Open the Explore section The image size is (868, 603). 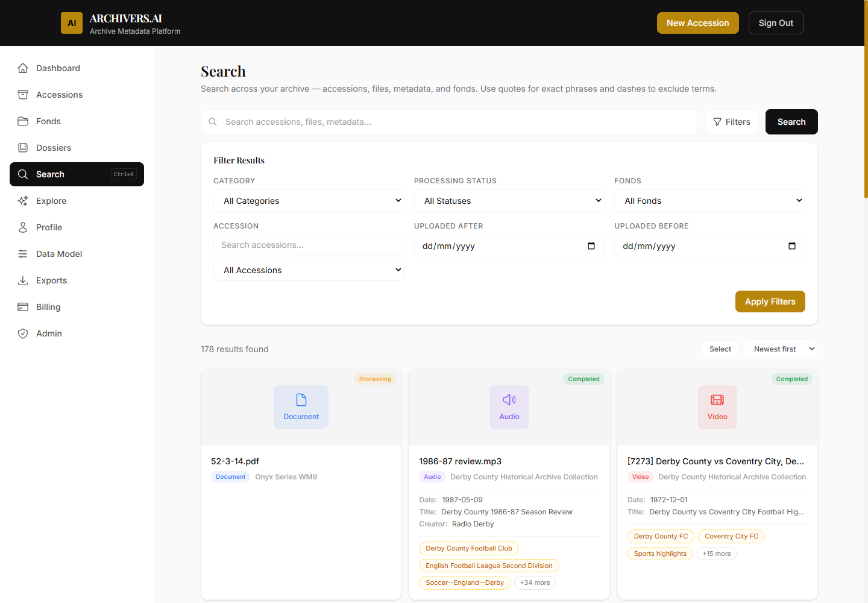pos(77,201)
